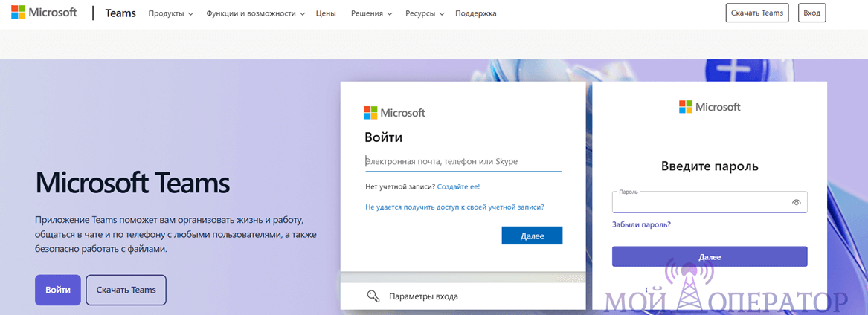Click the Вход button in header
The width and height of the screenshot is (868, 315).
pos(811,13)
